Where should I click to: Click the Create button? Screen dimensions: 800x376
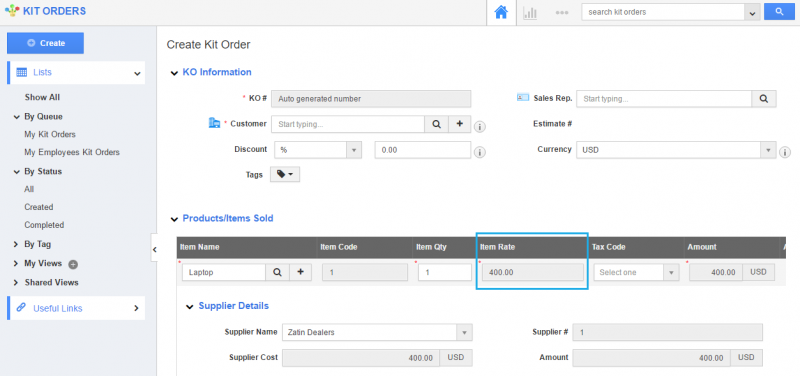(45, 43)
